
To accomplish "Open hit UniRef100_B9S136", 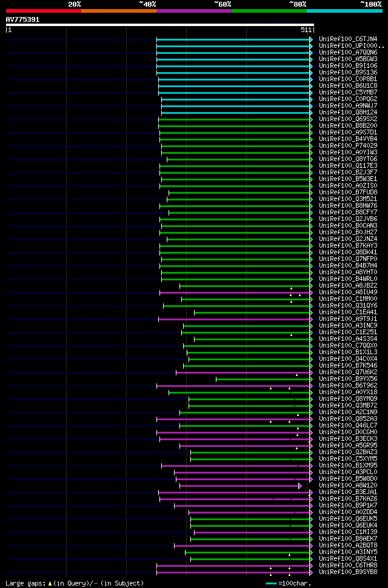I will (348, 73).
